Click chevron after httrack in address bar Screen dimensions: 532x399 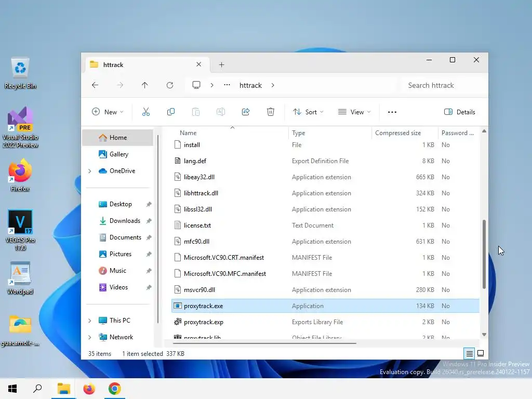[x=273, y=85]
